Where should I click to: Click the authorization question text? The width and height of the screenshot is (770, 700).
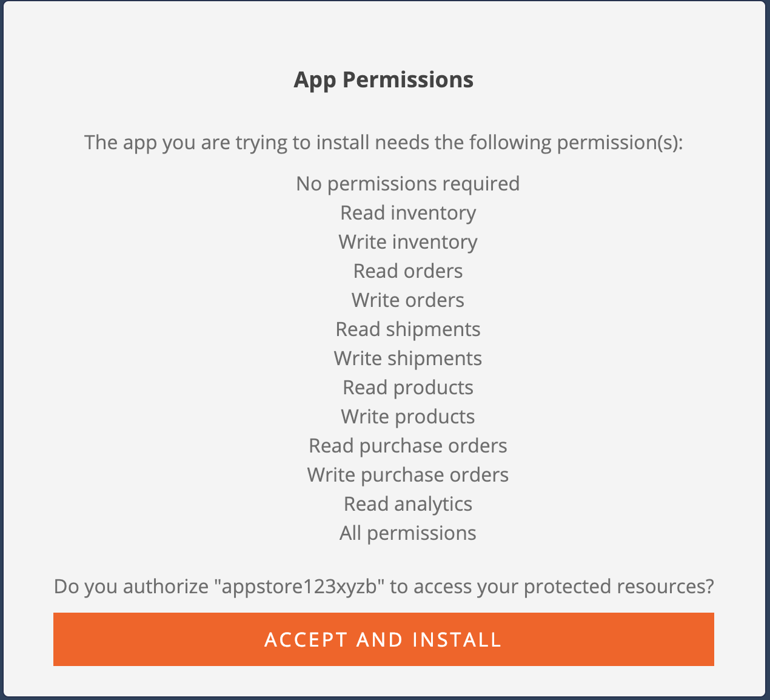point(384,586)
